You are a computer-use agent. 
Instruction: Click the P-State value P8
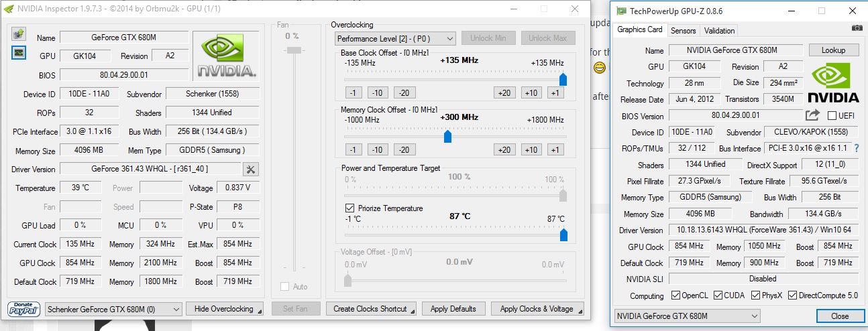tap(238, 207)
